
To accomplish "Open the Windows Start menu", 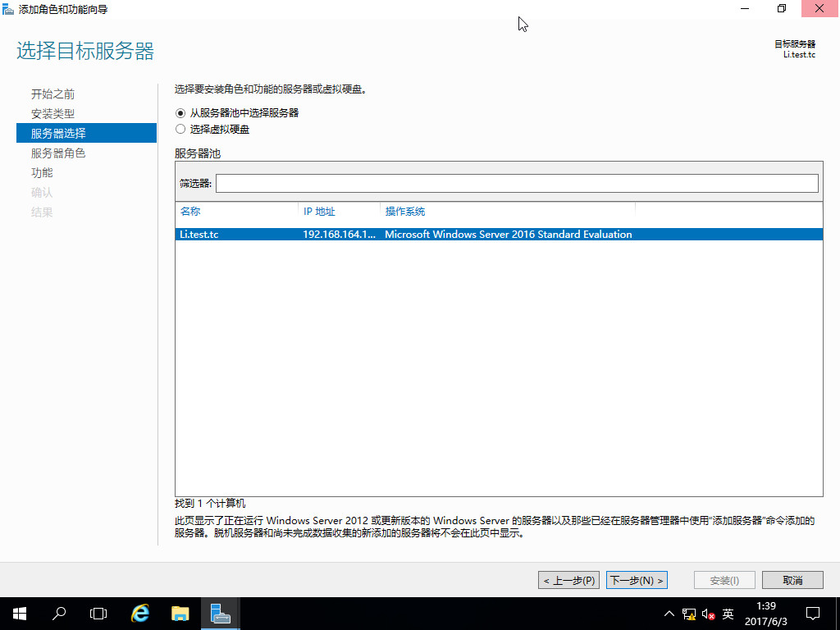I will point(20,614).
